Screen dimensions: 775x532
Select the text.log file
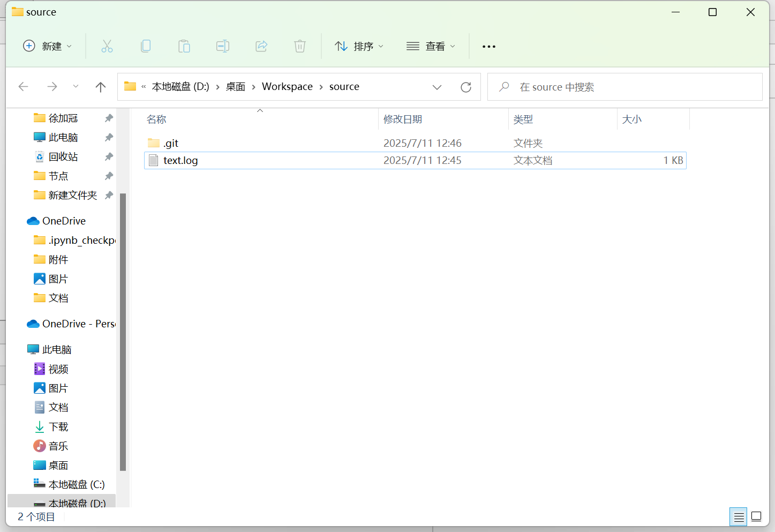415,160
